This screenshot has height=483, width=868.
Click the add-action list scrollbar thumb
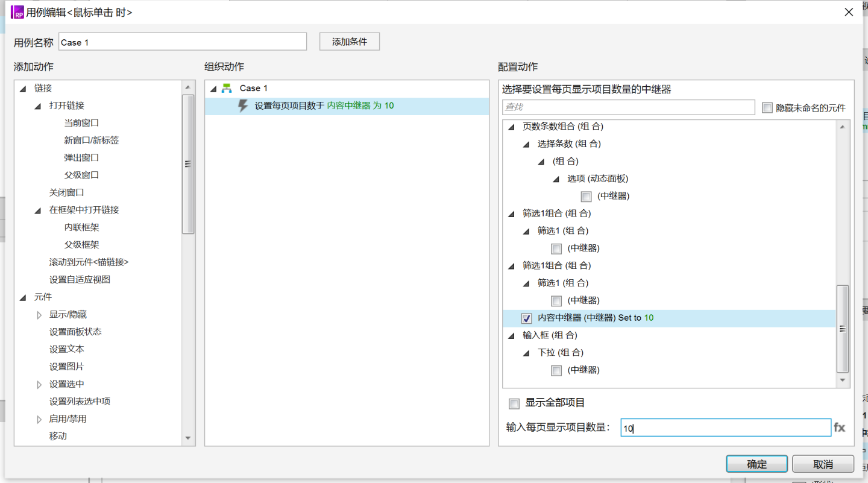(x=188, y=163)
